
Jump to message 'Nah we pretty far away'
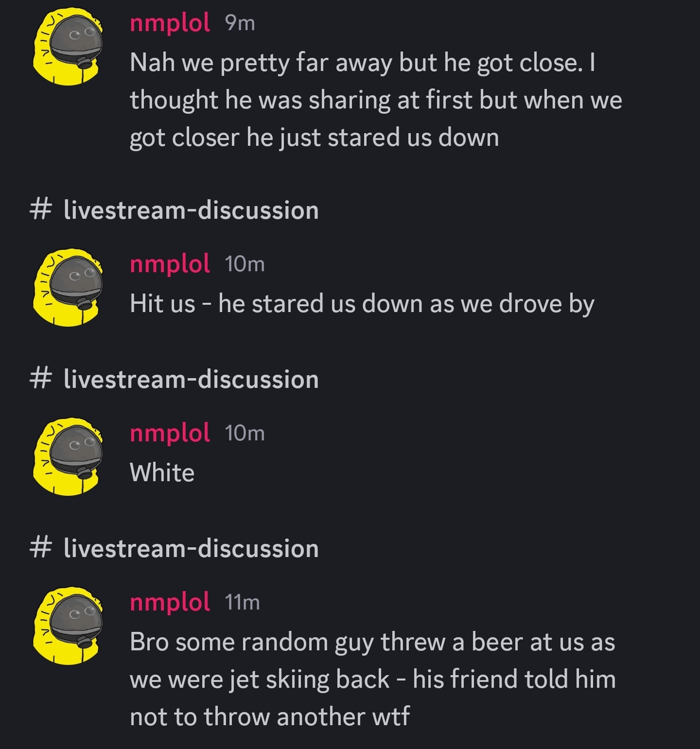click(x=376, y=100)
